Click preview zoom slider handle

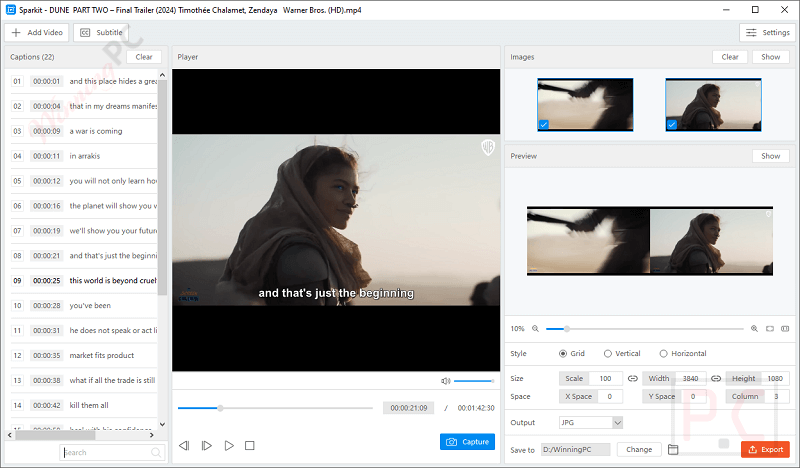pyautogui.click(x=567, y=329)
